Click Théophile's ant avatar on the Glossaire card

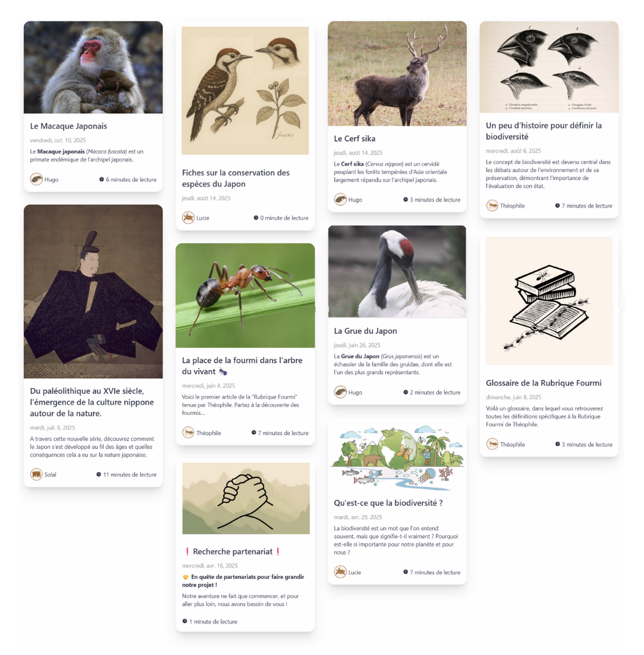tap(493, 444)
